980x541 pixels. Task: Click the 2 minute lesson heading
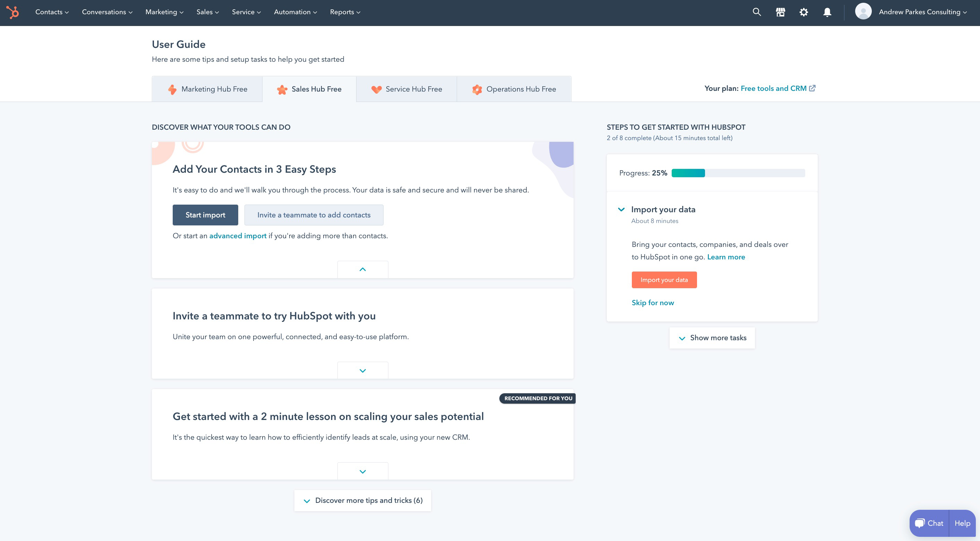[x=328, y=417]
